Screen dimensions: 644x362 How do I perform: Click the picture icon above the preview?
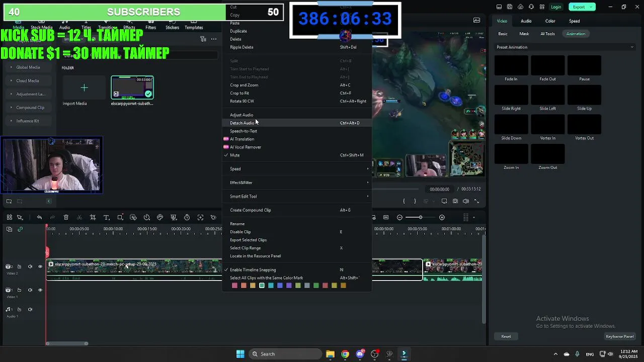(476, 21)
